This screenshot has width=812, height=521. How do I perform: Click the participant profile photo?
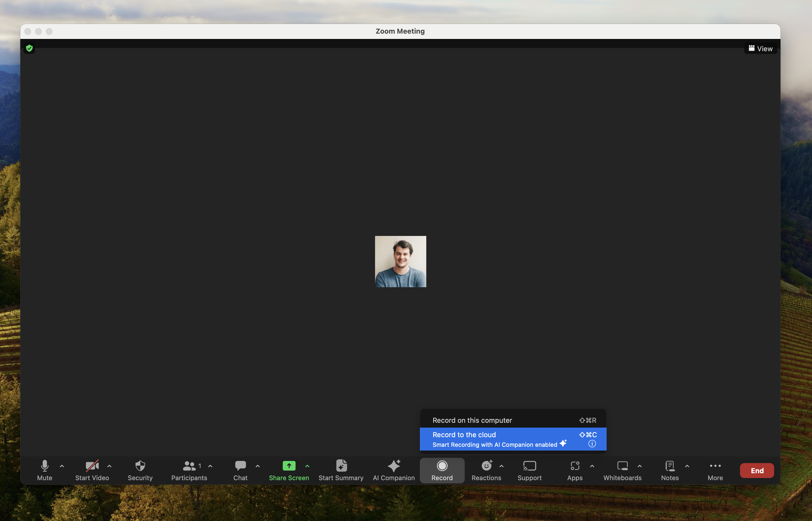pos(401,262)
